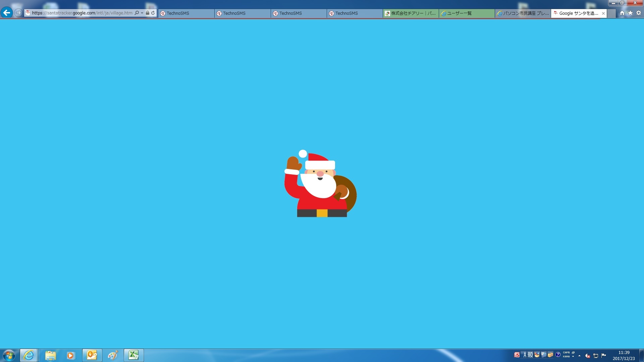Switch to the 株式会社チアリー tab

coord(411,13)
